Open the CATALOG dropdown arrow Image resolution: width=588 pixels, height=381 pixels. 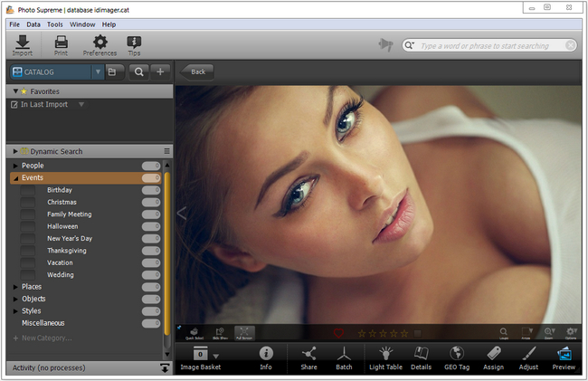[98, 71]
